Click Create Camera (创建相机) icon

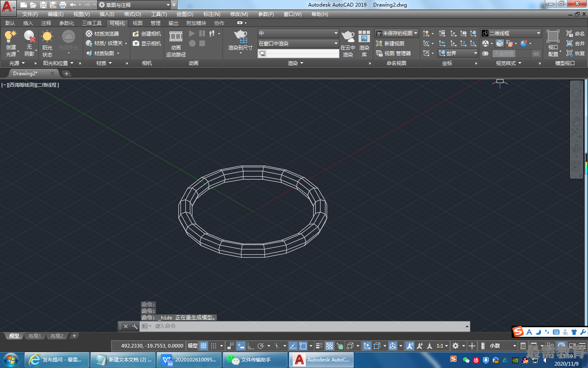[x=136, y=34]
